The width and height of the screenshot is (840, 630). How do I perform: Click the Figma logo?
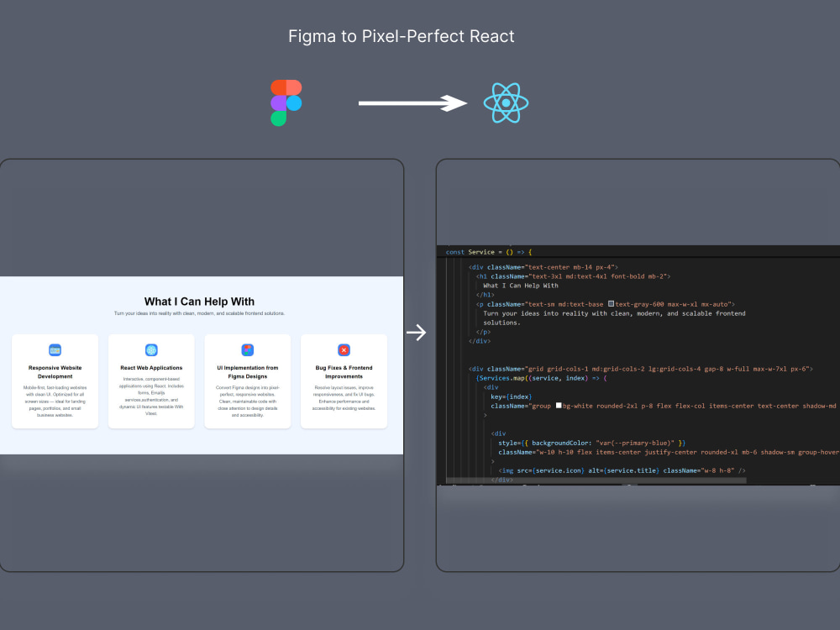point(286,102)
